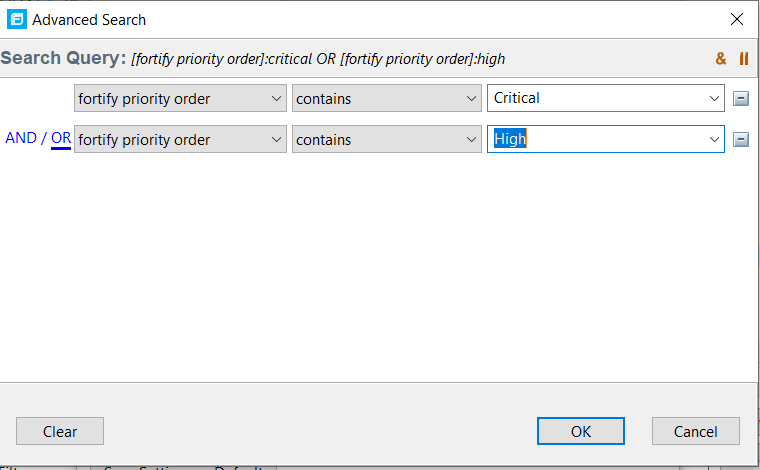This screenshot has width=760, height=470.
Task: Switch the row connector to OR
Action: point(61,139)
